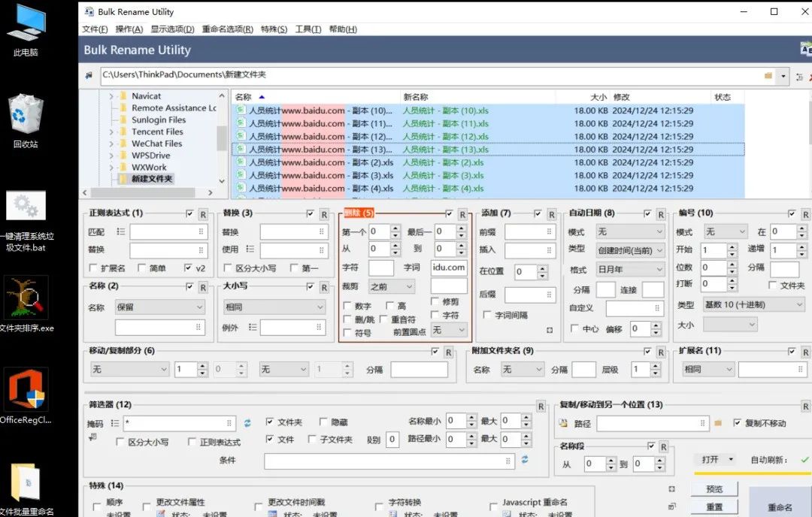Open the 操作(A) menu

[x=129, y=29]
